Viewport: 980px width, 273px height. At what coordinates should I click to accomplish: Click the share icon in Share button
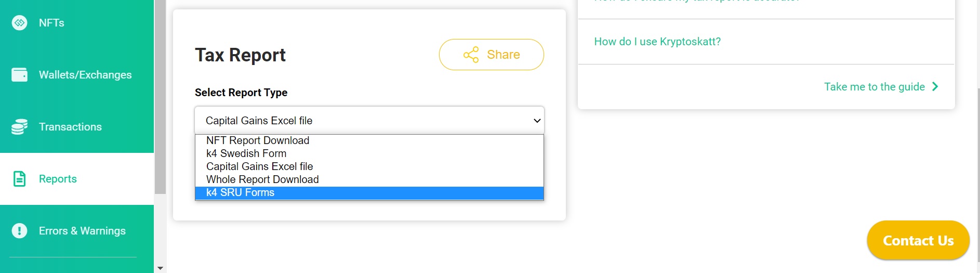[x=471, y=55]
